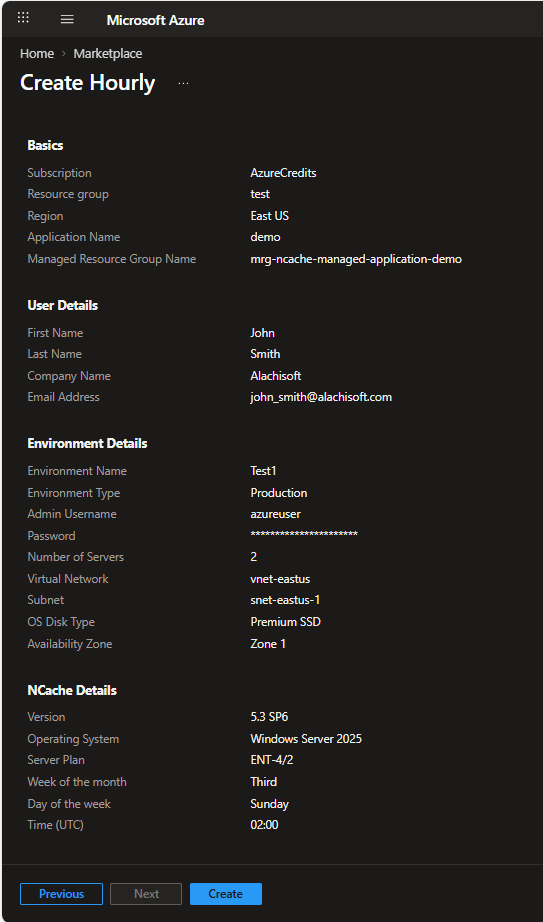The height and width of the screenshot is (922, 543).
Task: Open the hamburger portal menu
Action: point(67,19)
